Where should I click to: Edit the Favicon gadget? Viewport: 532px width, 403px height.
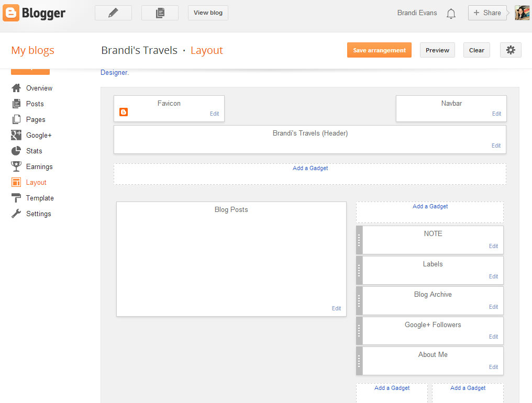[x=214, y=114]
